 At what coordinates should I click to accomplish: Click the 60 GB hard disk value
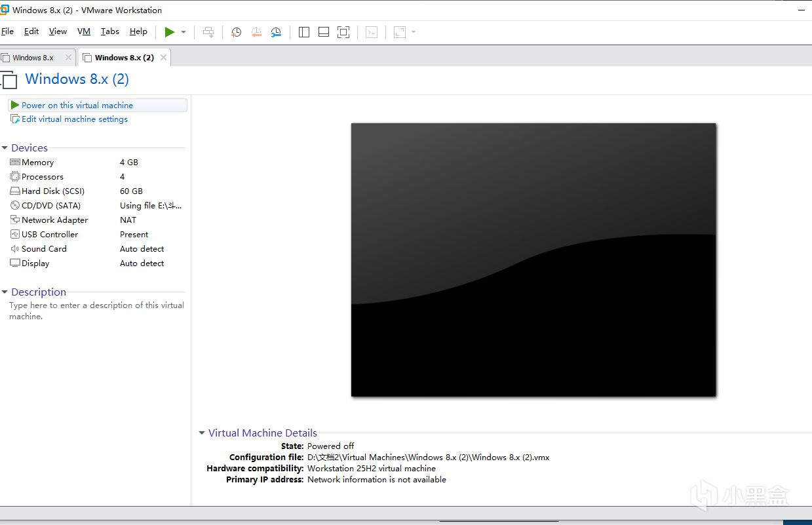[131, 191]
